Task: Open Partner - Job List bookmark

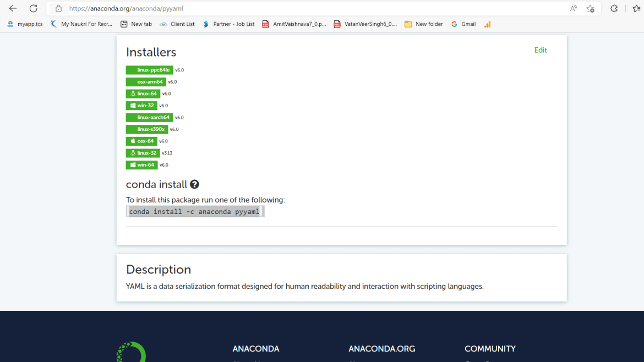Action: point(228,24)
